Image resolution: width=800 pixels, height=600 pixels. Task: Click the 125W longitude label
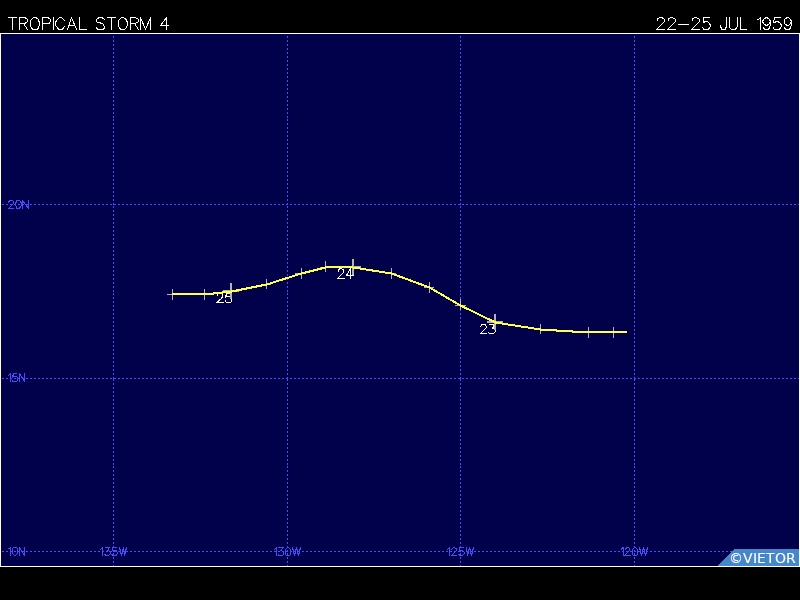(x=461, y=551)
